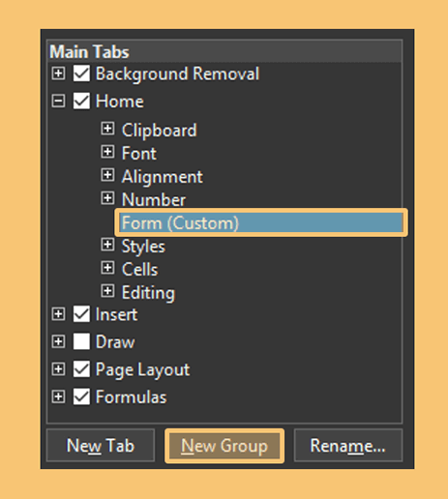Viewport: 448px width, 499px height.
Task: Click the New Tab button
Action: click(101, 446)
